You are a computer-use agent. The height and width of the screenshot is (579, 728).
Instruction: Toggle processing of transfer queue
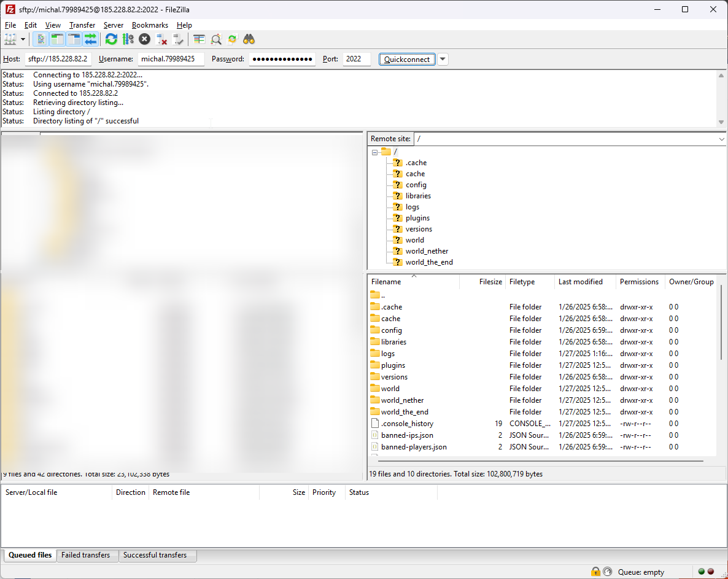(x=128, y=39)
